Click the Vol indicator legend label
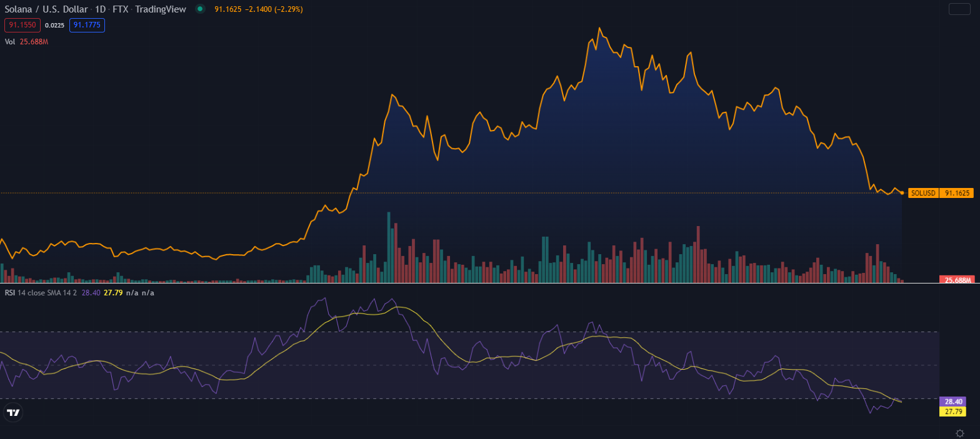 tap(10, 42)
